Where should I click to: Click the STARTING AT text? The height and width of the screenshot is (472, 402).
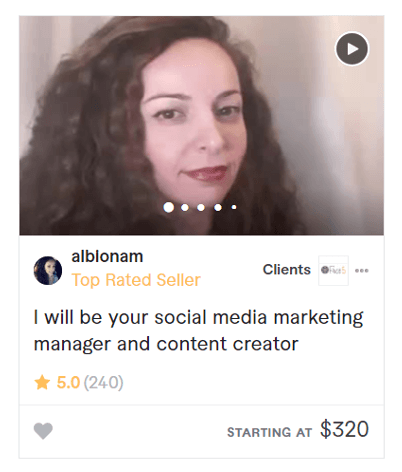pos(269,432)
